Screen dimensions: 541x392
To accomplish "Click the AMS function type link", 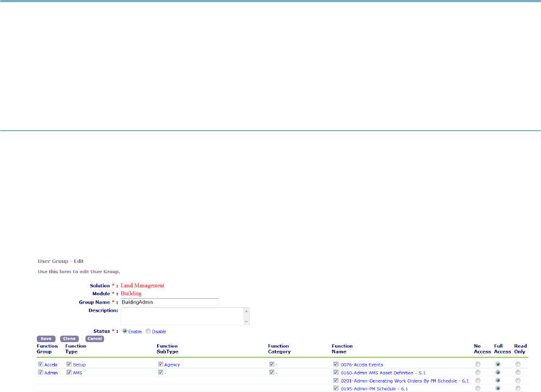I will [78, 373].
